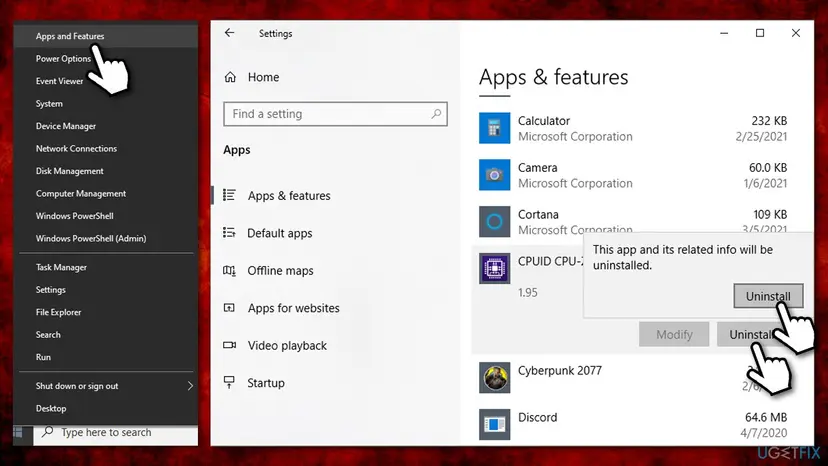This screenshot has width=828, height=466.
Task: Click the greyed Modify button for CPU-Z
Action: pos(674,334)
